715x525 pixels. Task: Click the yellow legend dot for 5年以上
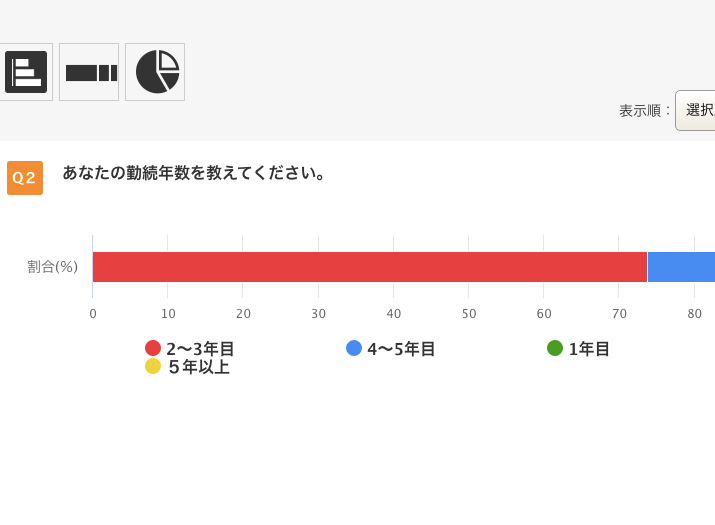153,366
